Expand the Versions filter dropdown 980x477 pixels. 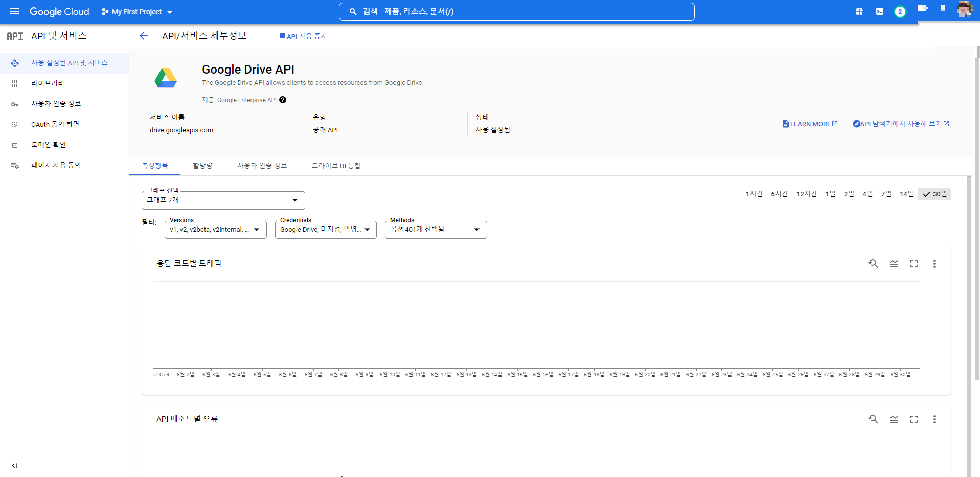(216, 230)
